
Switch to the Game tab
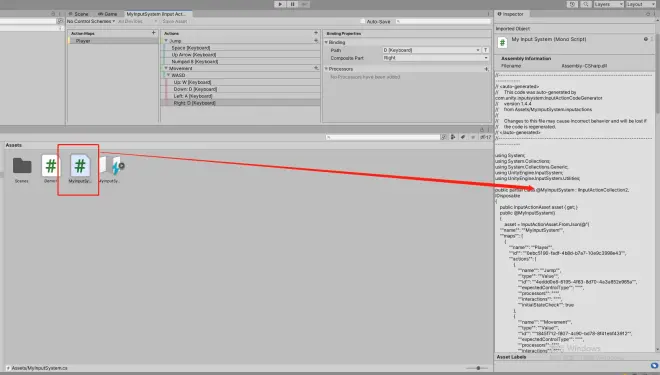tap(107, 14)
